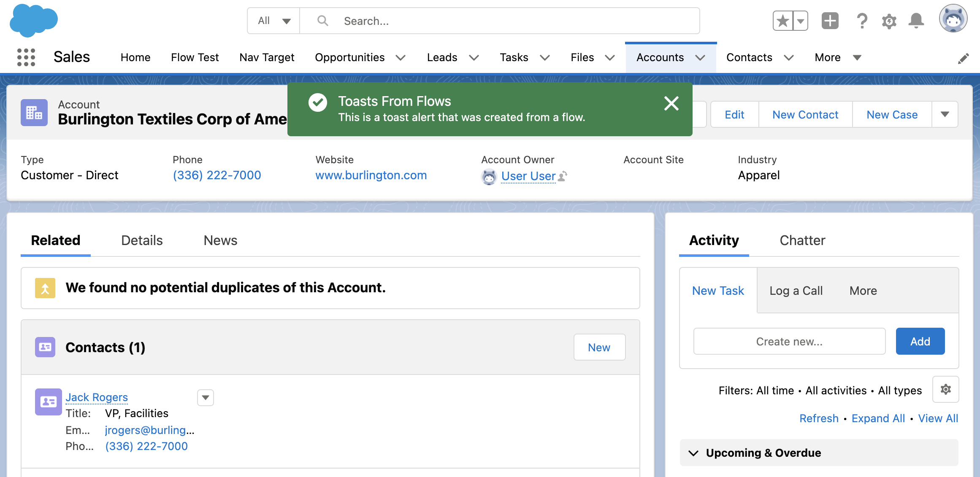This screenshot has height=477, width=980.
Task: Dismiss the Toasts From Flows alert
Action: coord(671,103)
